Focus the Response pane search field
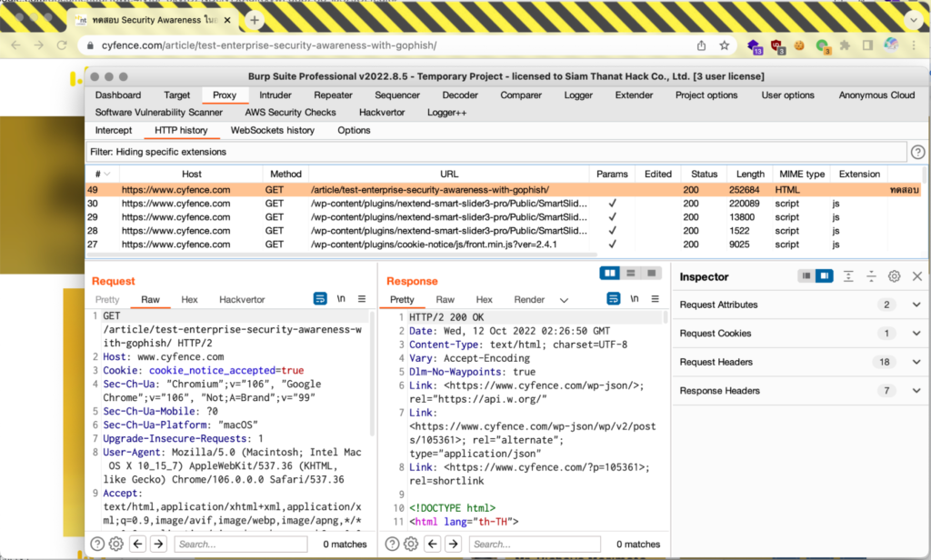 click(x=535, y=544)
